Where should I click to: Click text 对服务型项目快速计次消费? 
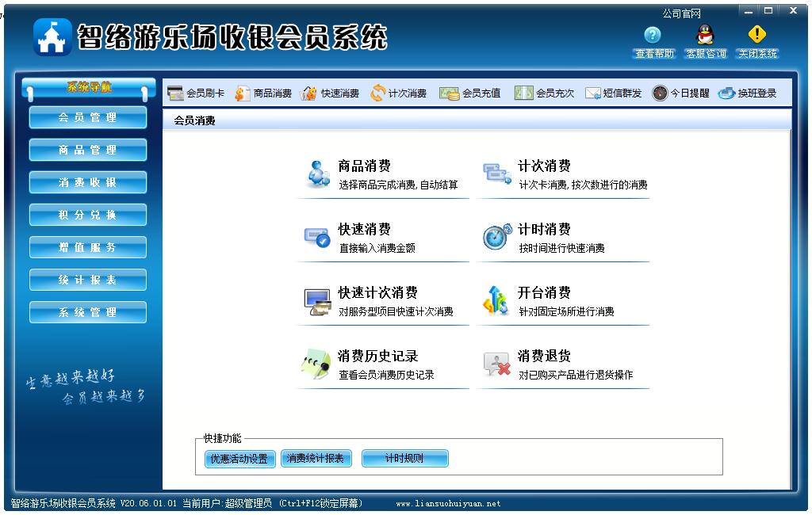396,311
